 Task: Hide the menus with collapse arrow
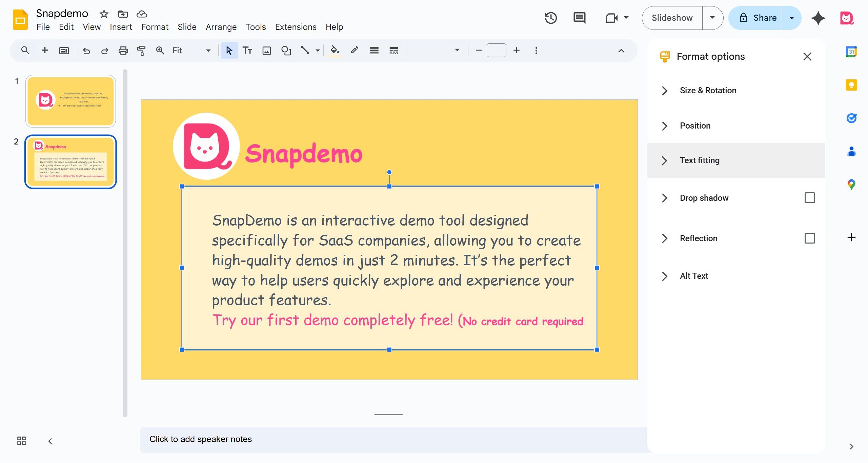621,51
